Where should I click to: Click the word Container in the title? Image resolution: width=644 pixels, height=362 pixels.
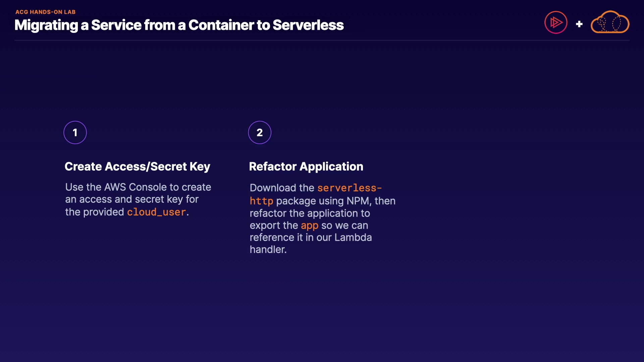point(221,25)
